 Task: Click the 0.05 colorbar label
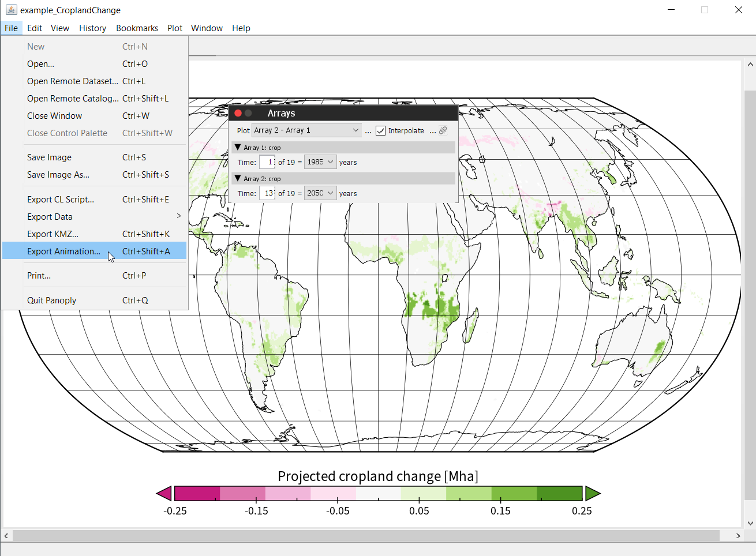pos(419,511)
